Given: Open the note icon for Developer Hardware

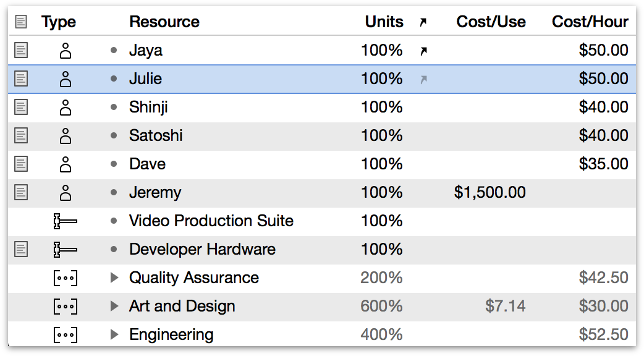Looking at the screenshot, I should [x=21, y=249].
